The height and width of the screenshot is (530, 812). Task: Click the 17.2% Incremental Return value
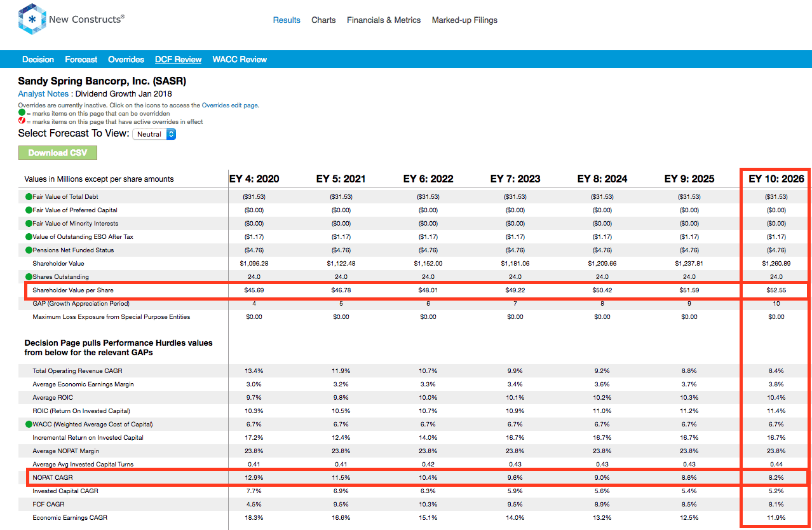tap(254, 438)
